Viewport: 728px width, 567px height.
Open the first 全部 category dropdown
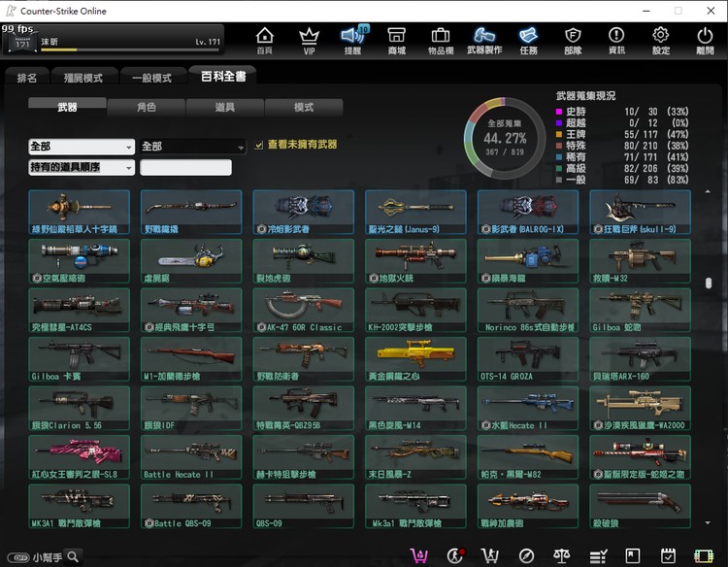tap(82, 147)
